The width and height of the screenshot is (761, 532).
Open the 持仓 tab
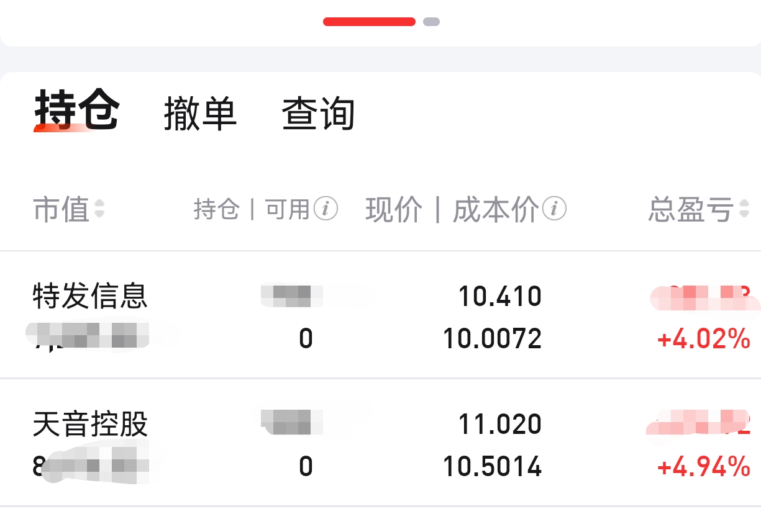coord(77,112)
